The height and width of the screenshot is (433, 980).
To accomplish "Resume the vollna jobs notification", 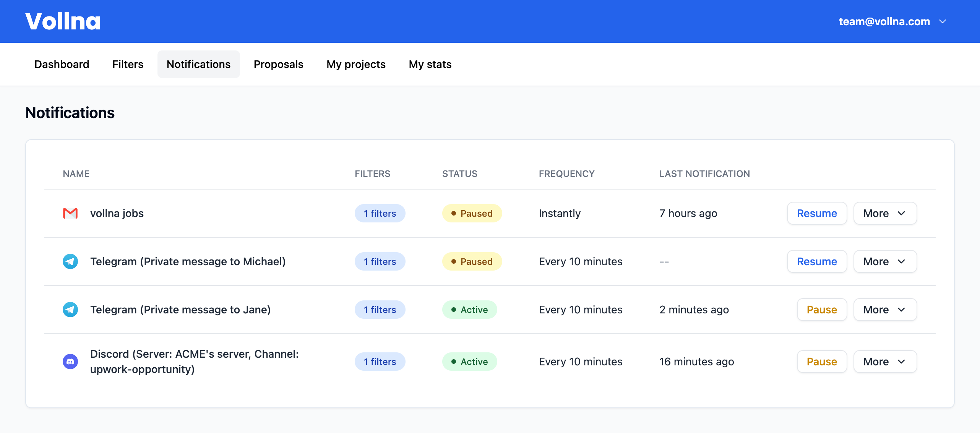I will tap(817, 213).
